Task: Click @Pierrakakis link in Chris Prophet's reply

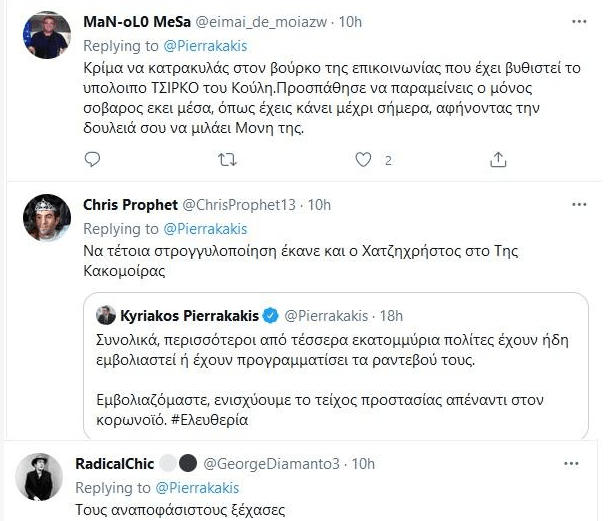Action: click(x=199, y=229)
